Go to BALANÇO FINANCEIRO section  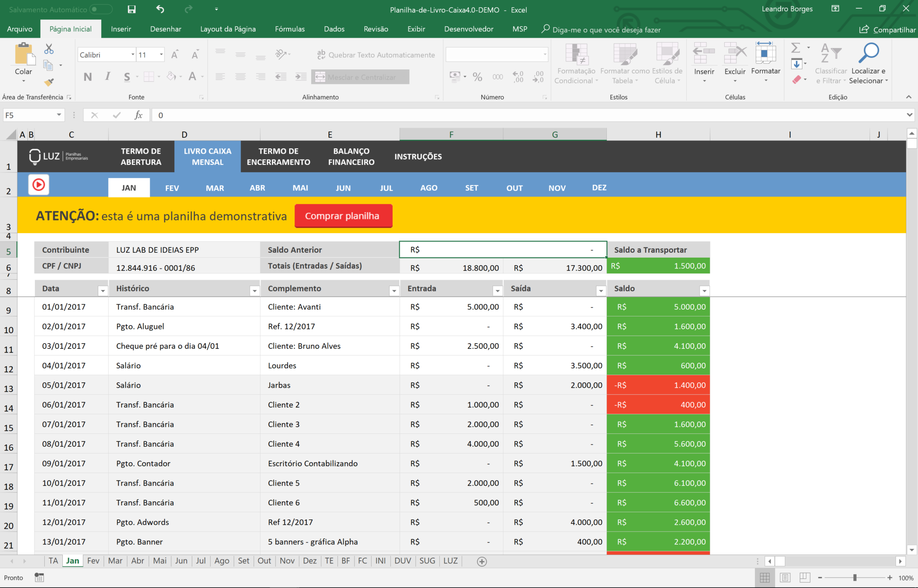(x=351, y=156)
